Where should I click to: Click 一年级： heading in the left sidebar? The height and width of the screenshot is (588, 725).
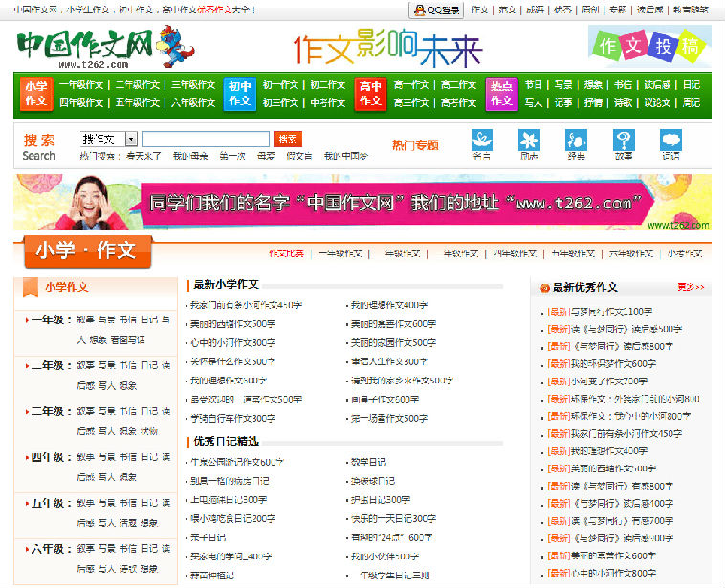tap(52, 319)
